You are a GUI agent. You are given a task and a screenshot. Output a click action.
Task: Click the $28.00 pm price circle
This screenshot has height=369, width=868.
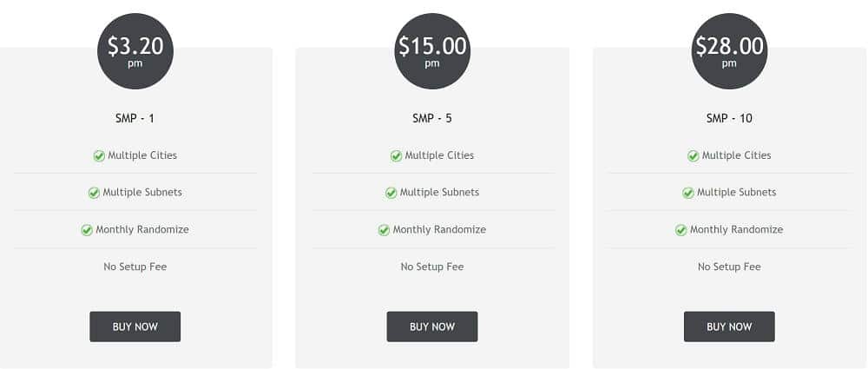[x=730, y=51]
